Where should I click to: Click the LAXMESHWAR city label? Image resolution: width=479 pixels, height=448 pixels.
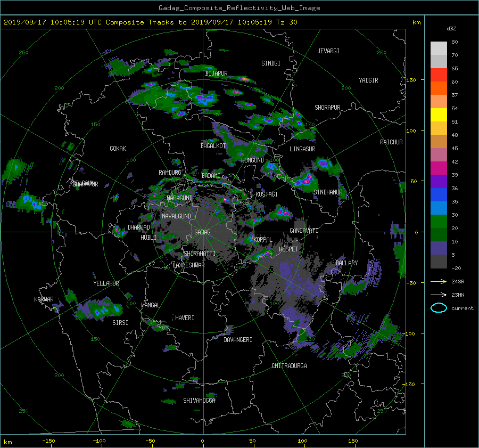tap(188, 265)
